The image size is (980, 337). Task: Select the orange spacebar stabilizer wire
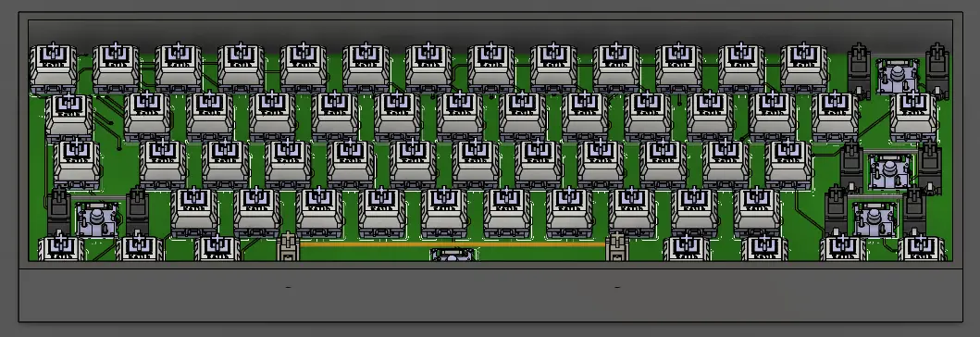[x=453, y=244]
